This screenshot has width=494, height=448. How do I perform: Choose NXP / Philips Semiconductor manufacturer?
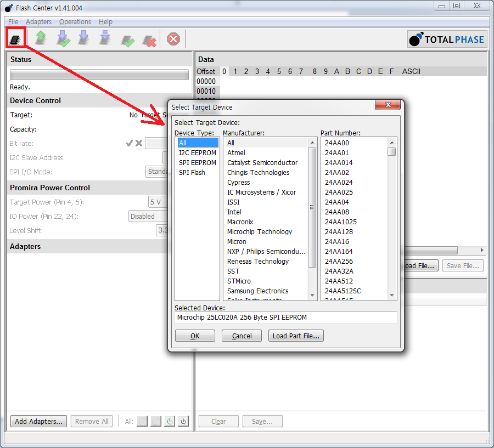[266, 252]
